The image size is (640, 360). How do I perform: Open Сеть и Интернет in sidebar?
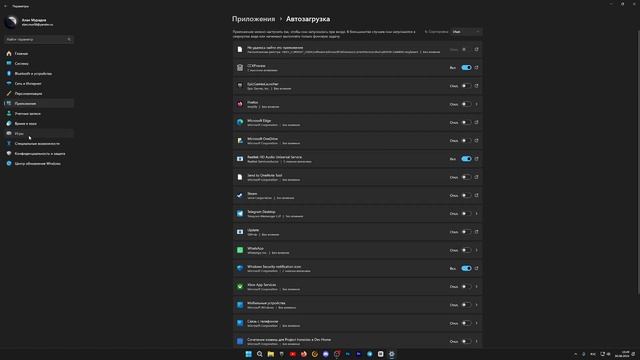coord(39,84)
